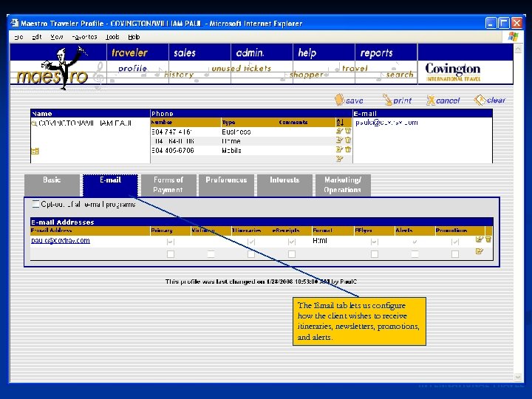Check Promotions box in the blank e-mail row

coord(455,254)
